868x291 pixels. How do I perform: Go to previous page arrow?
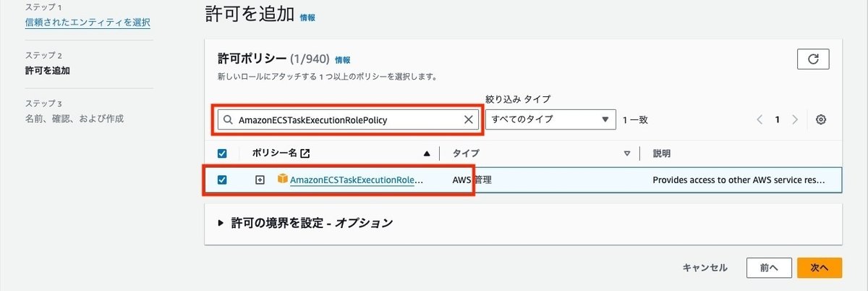(x=760, y=120)
